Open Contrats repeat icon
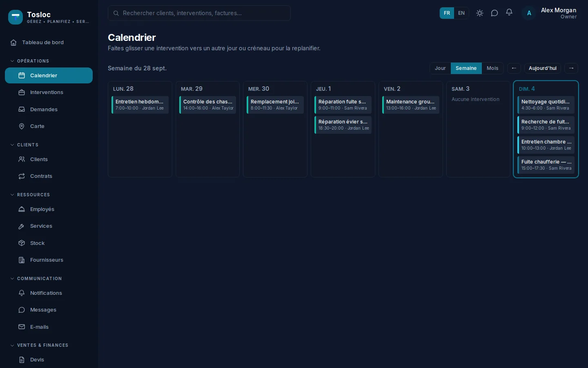This screenshot has width=588, height=368. (22, 176)
